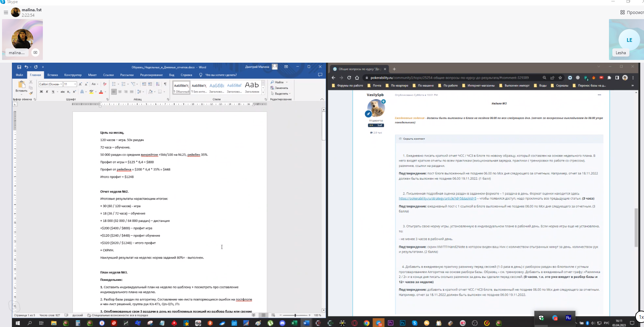The width and height of the screenshot is (644, 327).
Task: Adjust the Word zoom slider
Action: point(295,315)
